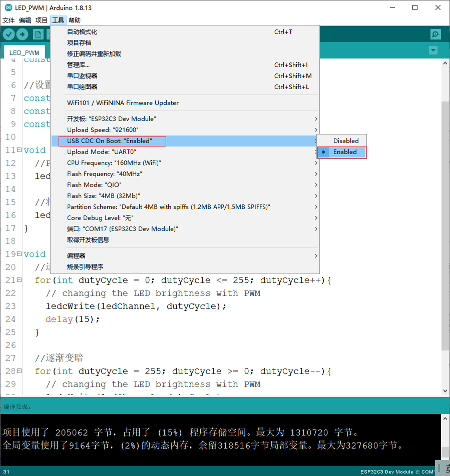
Task: Click the editor vertical scrollbar down arrow
Action: tap(445, 391)
